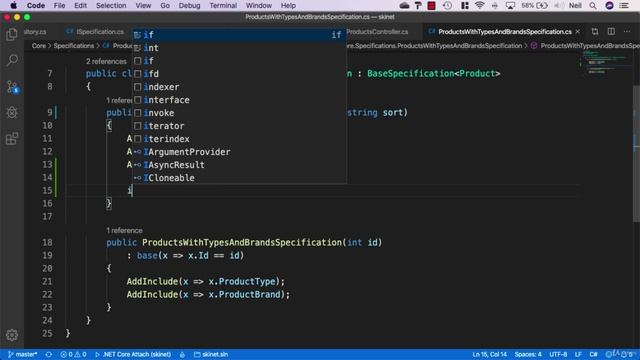The height and width of the screenshot is (360, 640).
Task: Switch to the ProductsController.cs tab
Action: [377, 31]
